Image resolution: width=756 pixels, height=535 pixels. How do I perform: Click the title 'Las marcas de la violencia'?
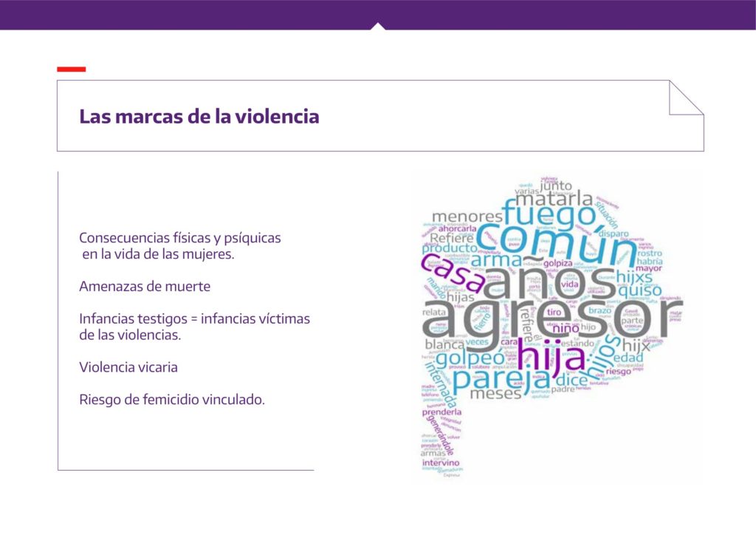click(199, 117)
